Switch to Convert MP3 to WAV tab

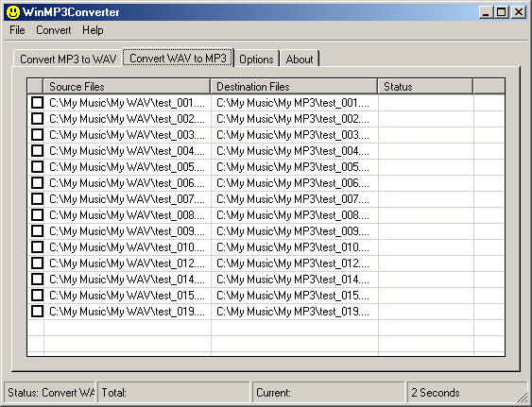[x=68, y=59]
